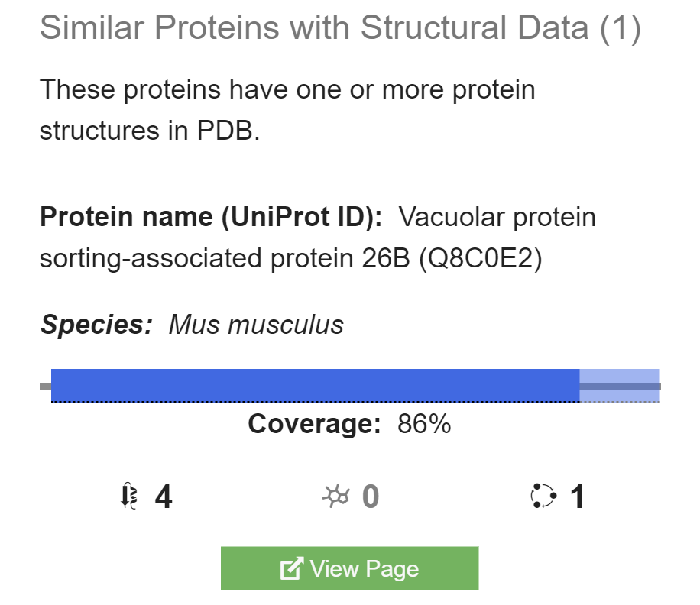Click the dark blue covered bar segment
The height and width of the screenshot is (605, 700).
(x=315, y=386)
